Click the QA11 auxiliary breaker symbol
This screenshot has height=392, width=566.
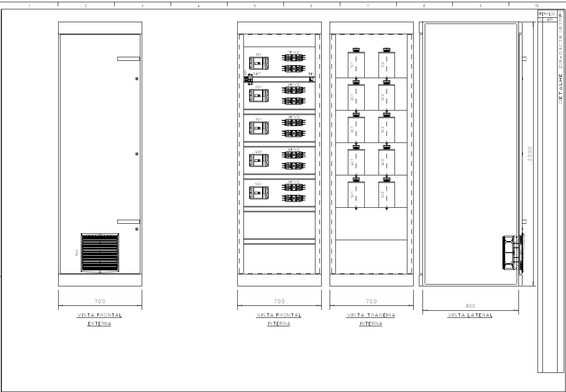point(251,79)
